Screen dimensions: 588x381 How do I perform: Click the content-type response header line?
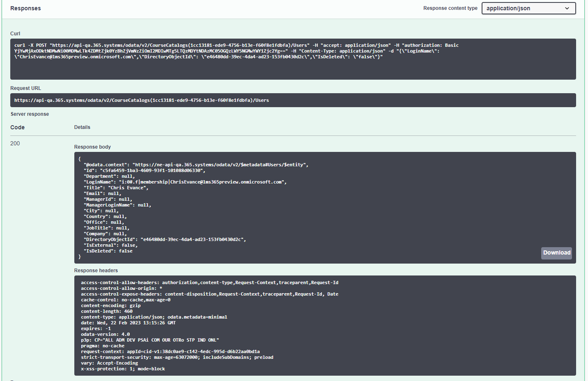pyautogui.click(x=154, y=317)
